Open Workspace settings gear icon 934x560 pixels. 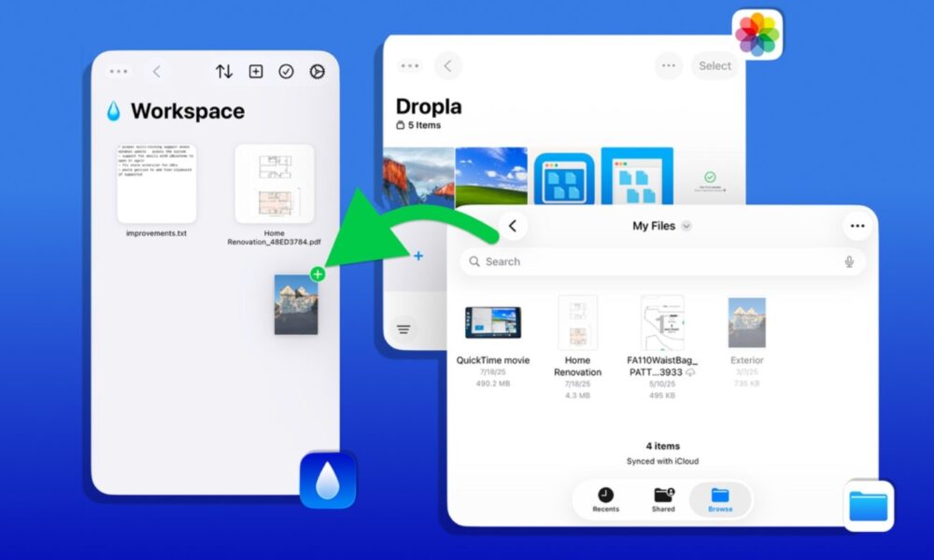[x=317, y=72]
